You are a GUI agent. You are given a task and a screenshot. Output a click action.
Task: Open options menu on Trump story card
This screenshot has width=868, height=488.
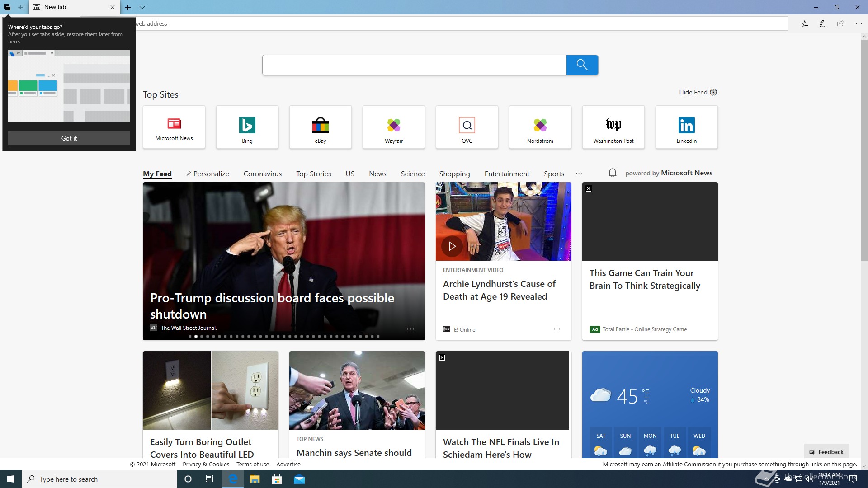(x=410, y=329)
